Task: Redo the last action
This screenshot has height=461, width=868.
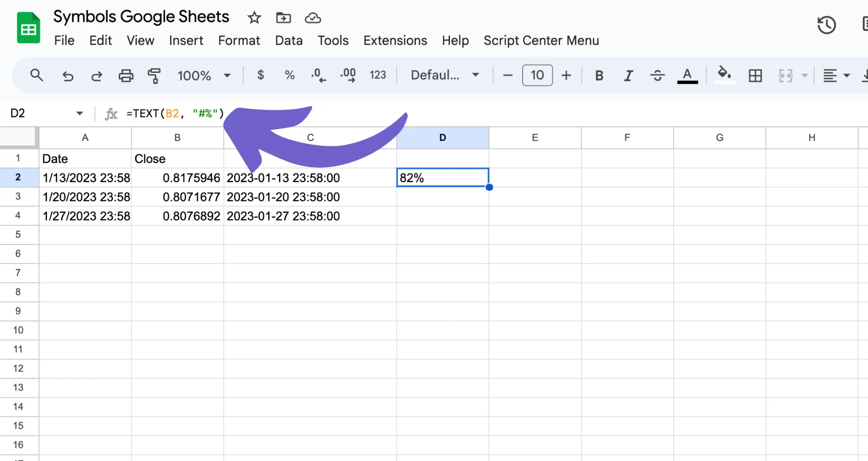Action: pyautogui.click(x=96, y=75)
